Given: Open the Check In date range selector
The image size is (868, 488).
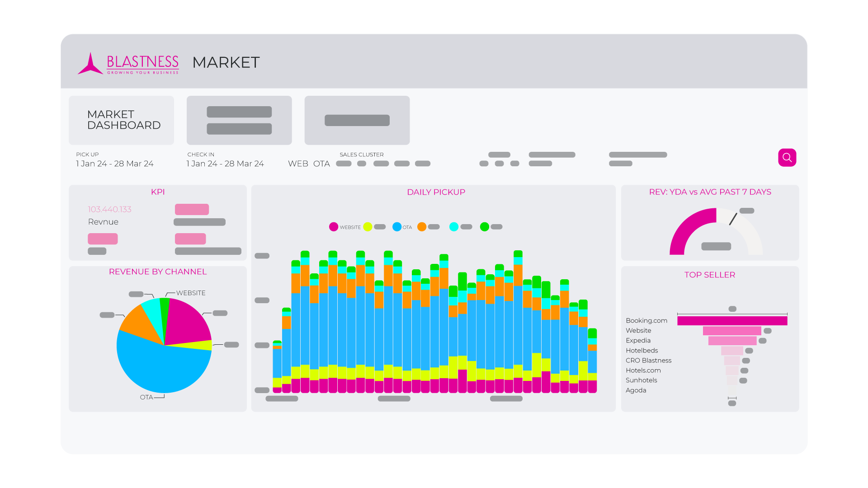Looking at the screenshot, I should click(225, 164).
